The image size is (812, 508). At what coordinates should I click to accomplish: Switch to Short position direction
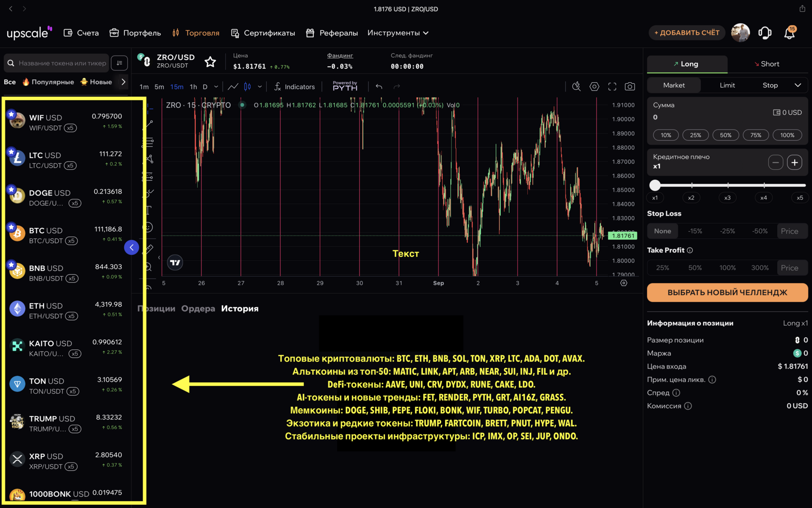point(767,64)
